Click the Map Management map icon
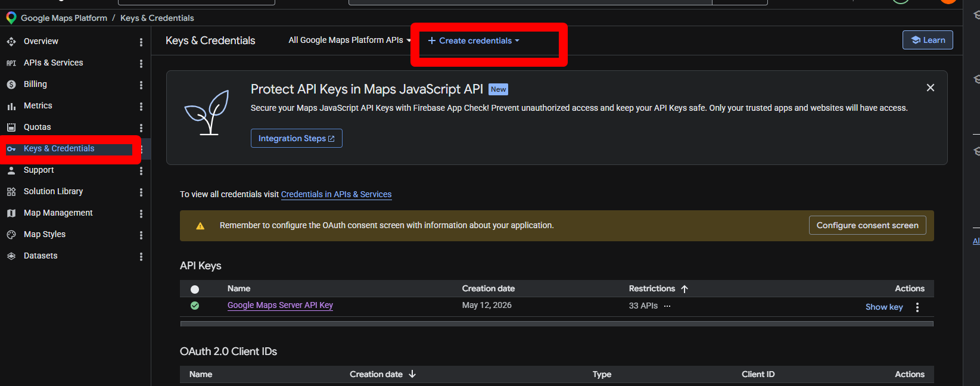This screenshot has width=980, height=386. (11, 213)
